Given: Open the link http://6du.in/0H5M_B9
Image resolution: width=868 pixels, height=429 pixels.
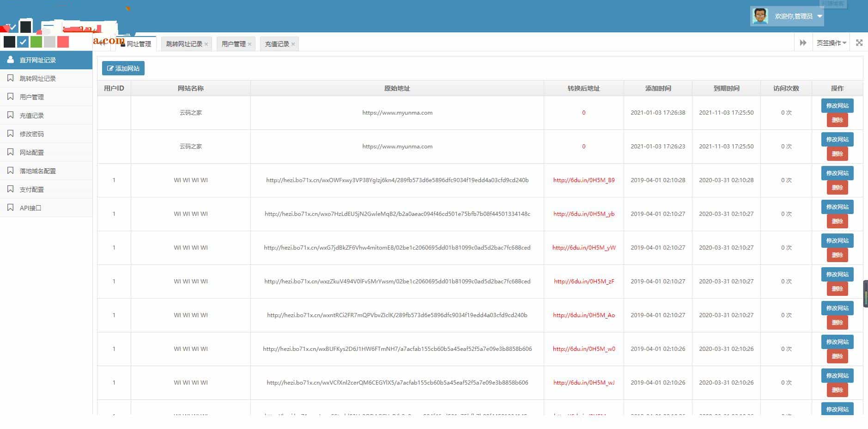Looking at the screenshot, I should click(x=583, y=180).
